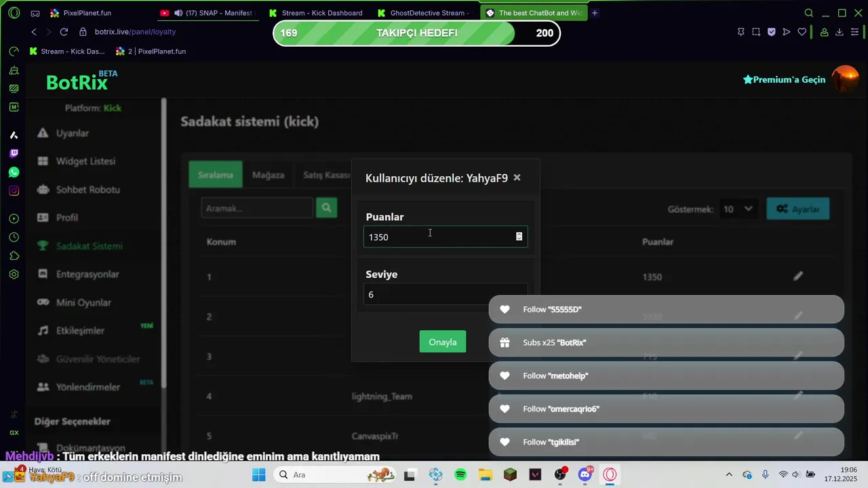Image resolution: width=868 pixels, height=488 pixels.
Task: Click the Subs x25 "BotRix" notification
Action: click(666, 342)
